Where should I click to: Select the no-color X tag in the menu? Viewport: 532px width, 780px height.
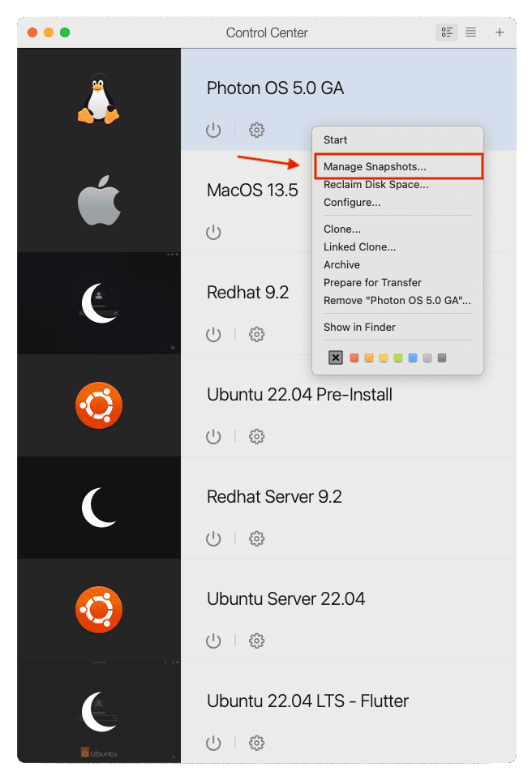tap(336, 358)
